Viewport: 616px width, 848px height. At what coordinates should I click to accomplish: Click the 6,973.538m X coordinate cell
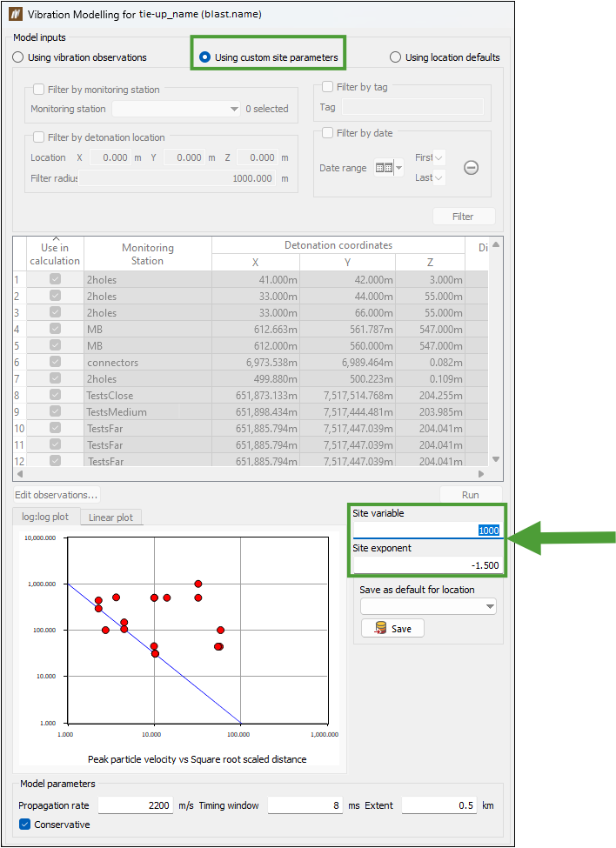255,363
